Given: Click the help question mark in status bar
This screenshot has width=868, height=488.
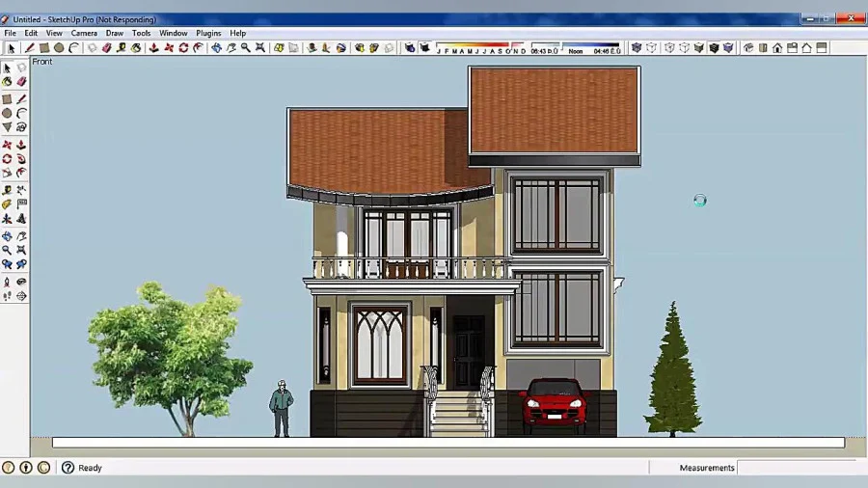Looking at the screenshot, I should point(68,468).
